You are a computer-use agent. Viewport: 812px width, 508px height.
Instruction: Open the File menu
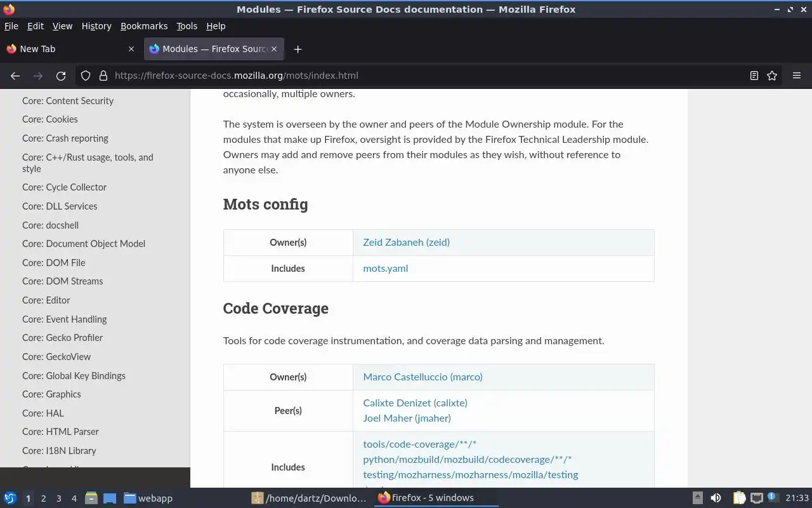click(x=11, y=26)
